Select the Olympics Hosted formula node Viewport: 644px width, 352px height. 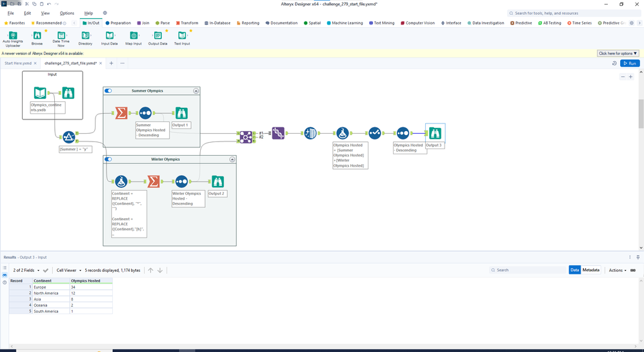tap(343, 133)
